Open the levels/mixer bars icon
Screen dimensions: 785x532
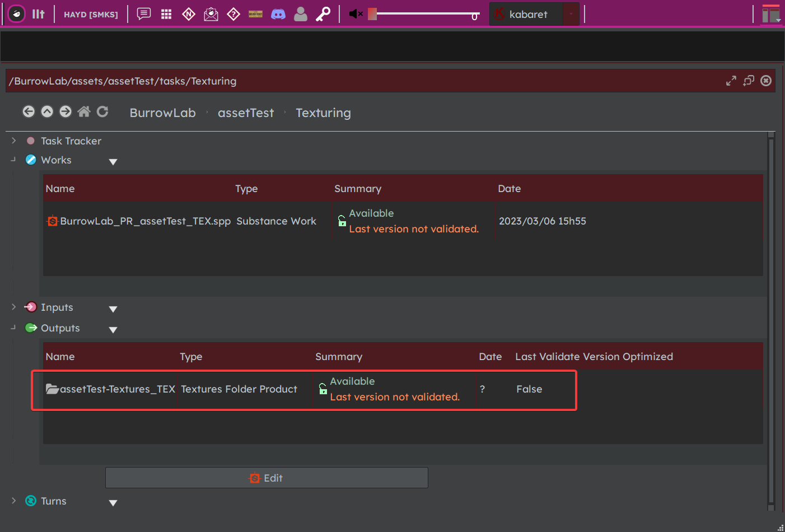[x=38, y=14]
